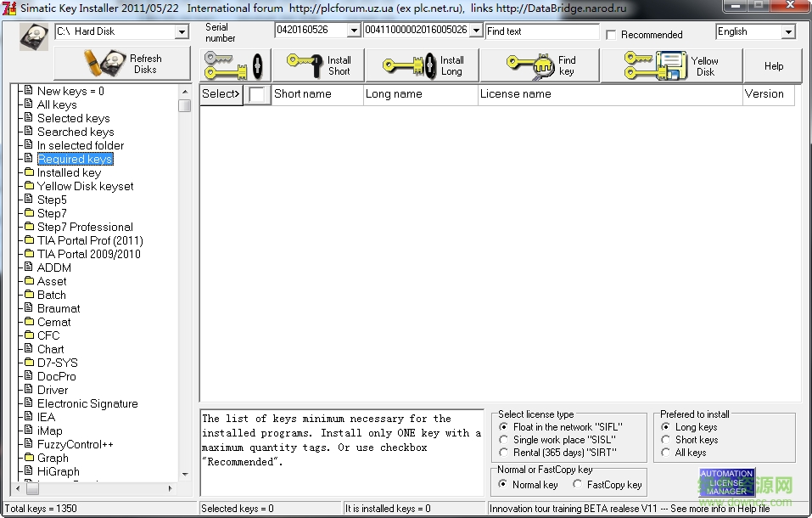Click the Select> column header button
This screenshot has height=518, width=812.
click(x=221, y=94)
